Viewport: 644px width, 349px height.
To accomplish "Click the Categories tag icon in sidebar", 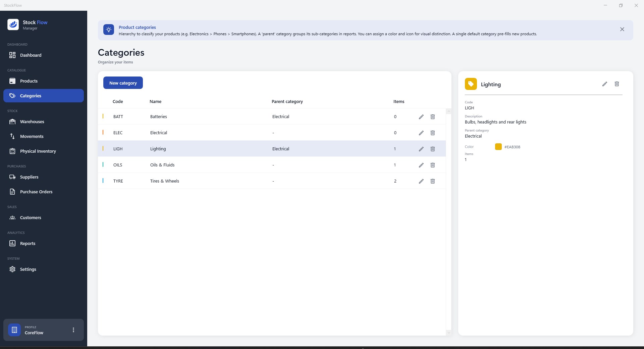I will 12,96.
